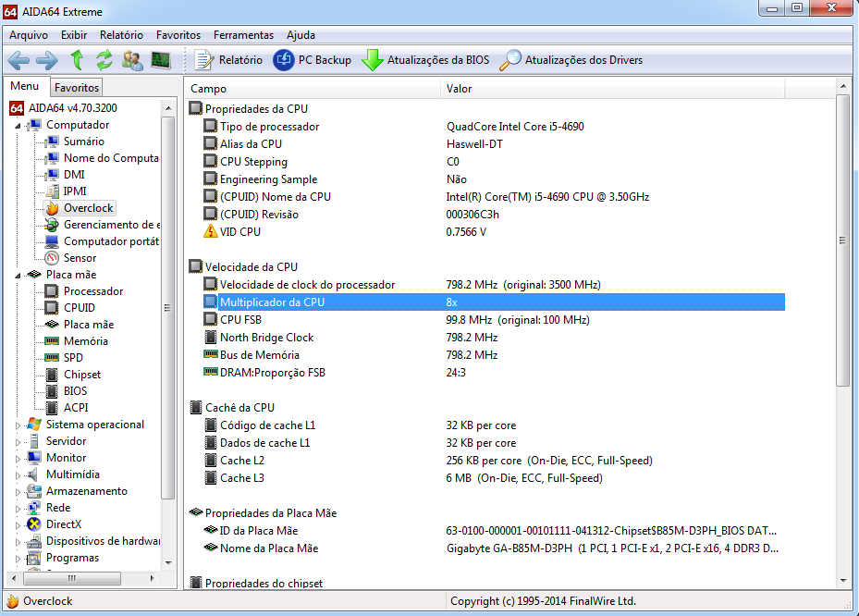Viewport: 859px width, 616px height.
Task: Click the DMI monitor icon
Action: point(52,175)
